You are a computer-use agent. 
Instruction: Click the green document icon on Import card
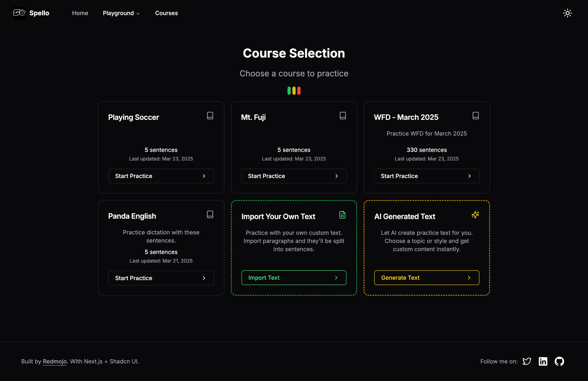pos(342,215)
